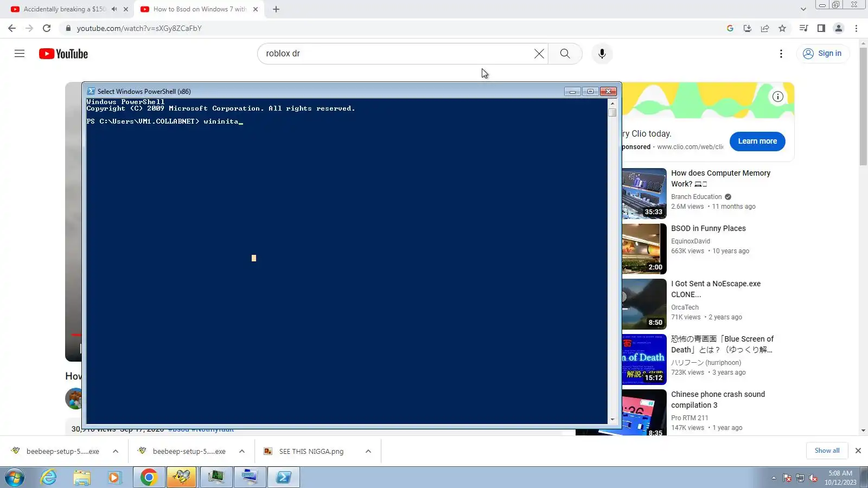The height and width of the screenshot is (488, 868).
Task: Share this page from the address bar
Action: (765, 28)
